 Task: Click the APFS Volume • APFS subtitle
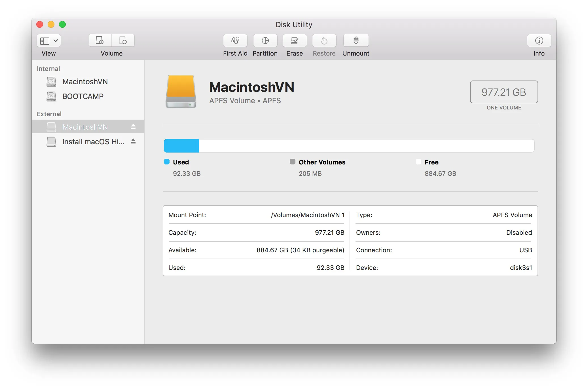[245, 101]
